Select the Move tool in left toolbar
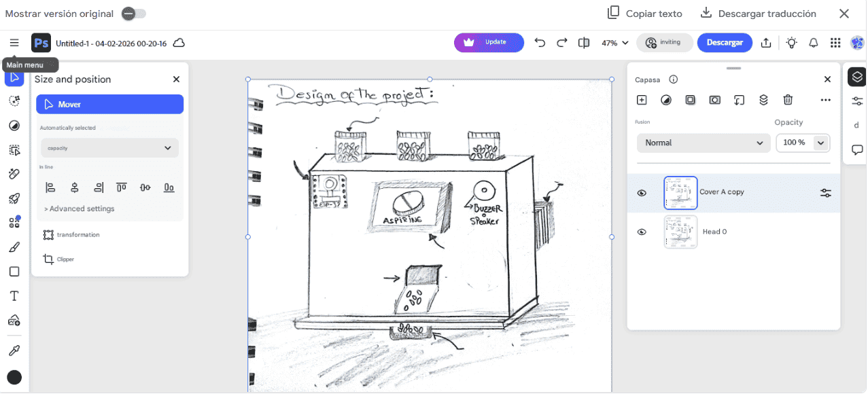Viewport: 868px width, 396px height. (x=14, y=77)
